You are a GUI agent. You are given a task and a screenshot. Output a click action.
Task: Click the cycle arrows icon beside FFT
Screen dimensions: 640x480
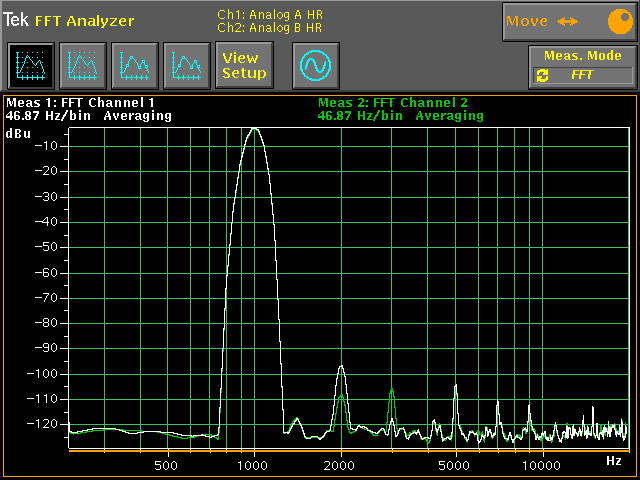click(x=543, y=75)
